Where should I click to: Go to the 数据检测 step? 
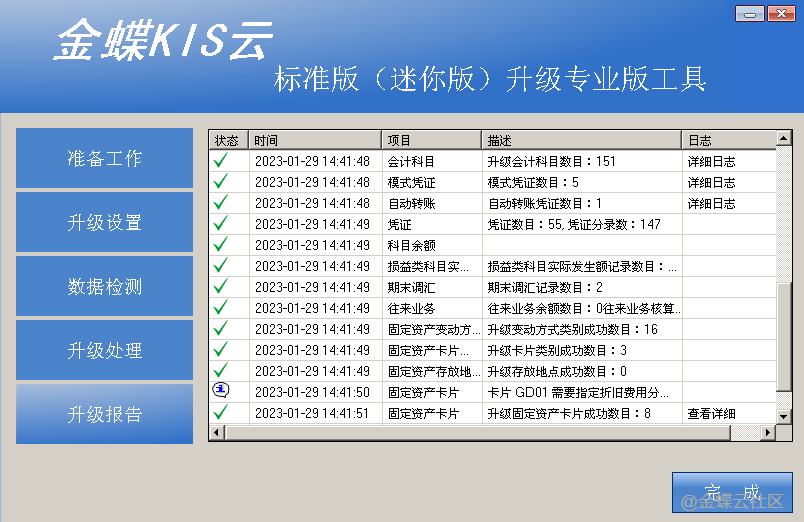pos(105,286)
